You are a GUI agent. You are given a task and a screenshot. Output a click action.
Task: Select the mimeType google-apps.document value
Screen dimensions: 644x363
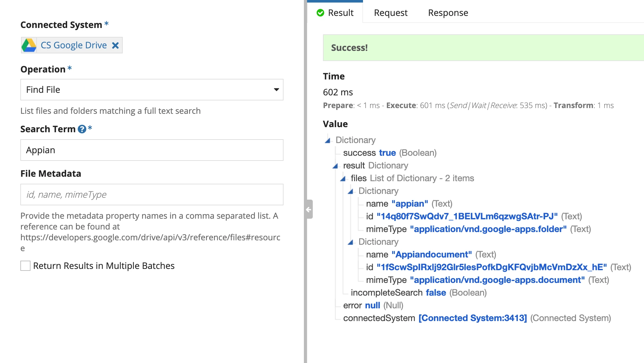pyautogui.click(x=497, y=280)
